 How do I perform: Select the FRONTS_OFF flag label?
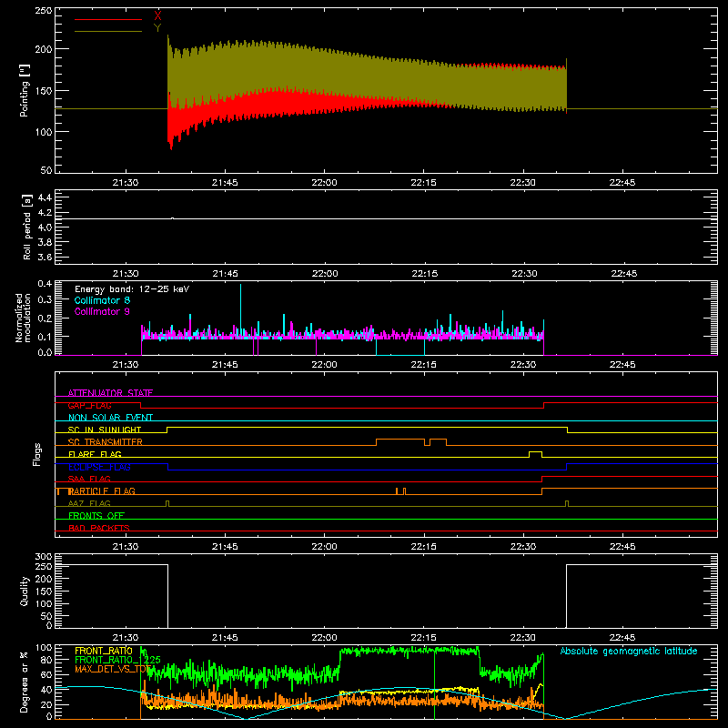pos(96,515)
